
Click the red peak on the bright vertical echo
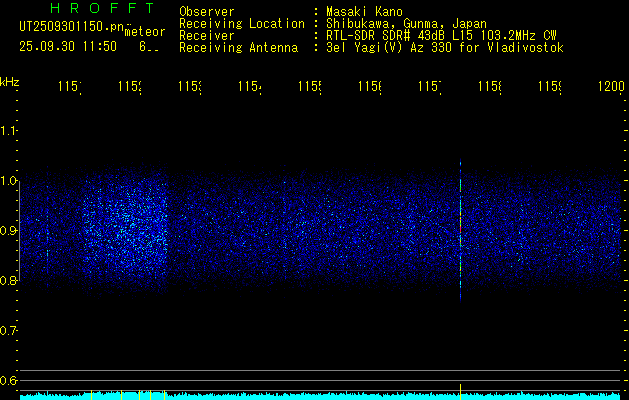click(x=461, y=228)
